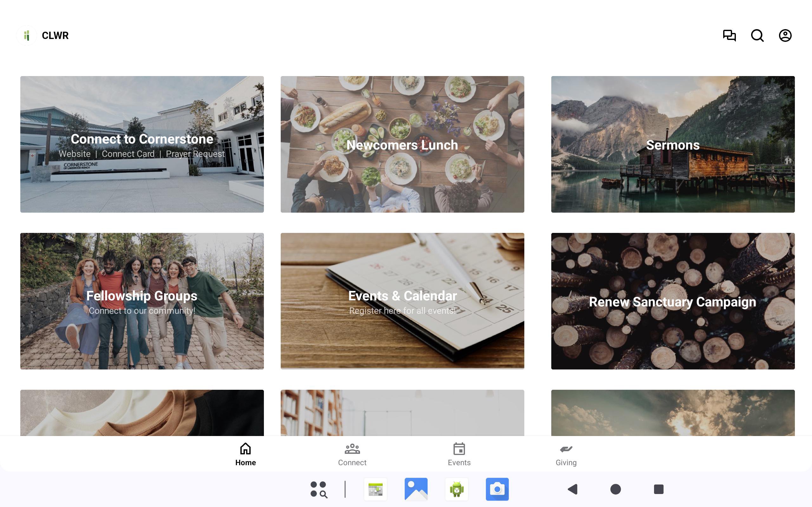The image size is (812, 507).
Task: Open the Giving tab
Action: (566, 454)
